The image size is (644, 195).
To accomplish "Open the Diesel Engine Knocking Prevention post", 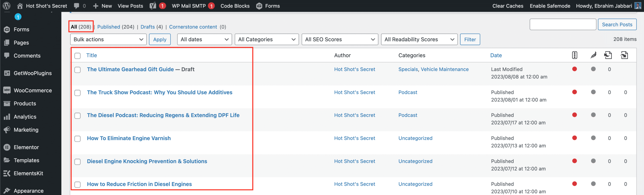I will pyautogui.click(x=147, y=161).
